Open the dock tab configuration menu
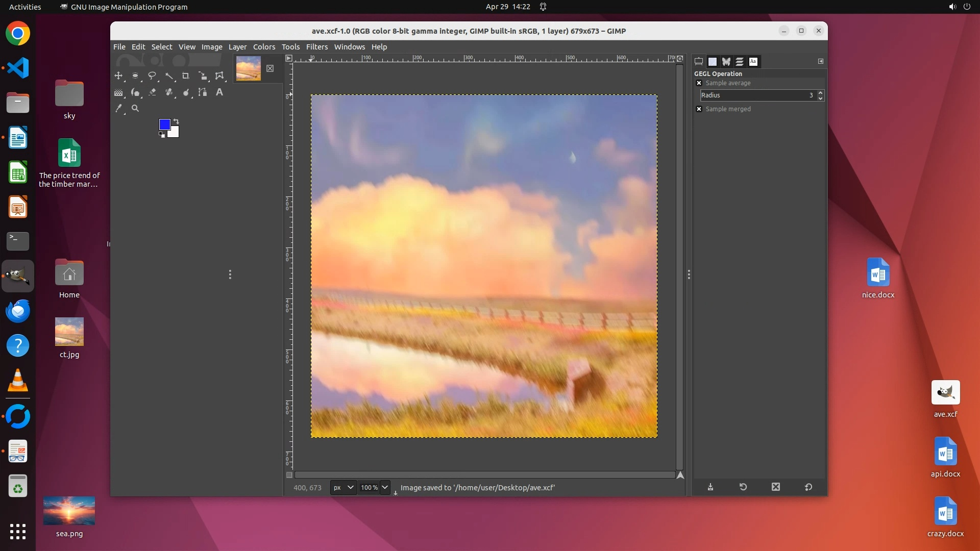This screenshot has height=551, width=980. [x=821, y=61]
